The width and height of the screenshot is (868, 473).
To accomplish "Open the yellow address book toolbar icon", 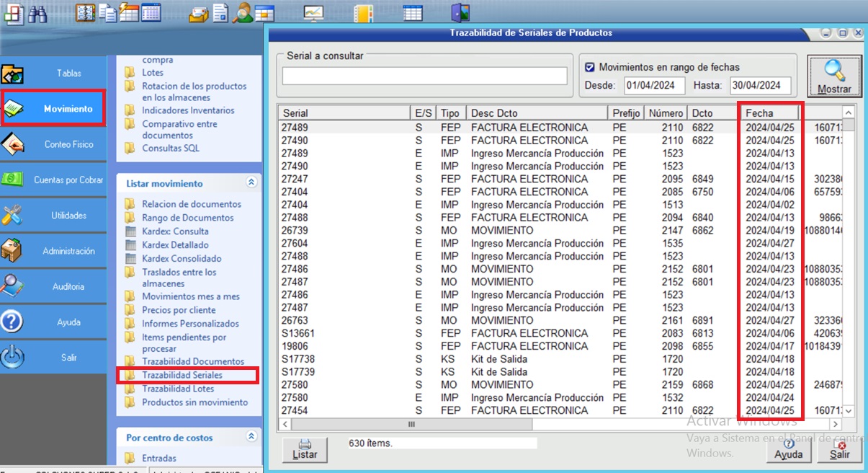I will click(364, 13).
